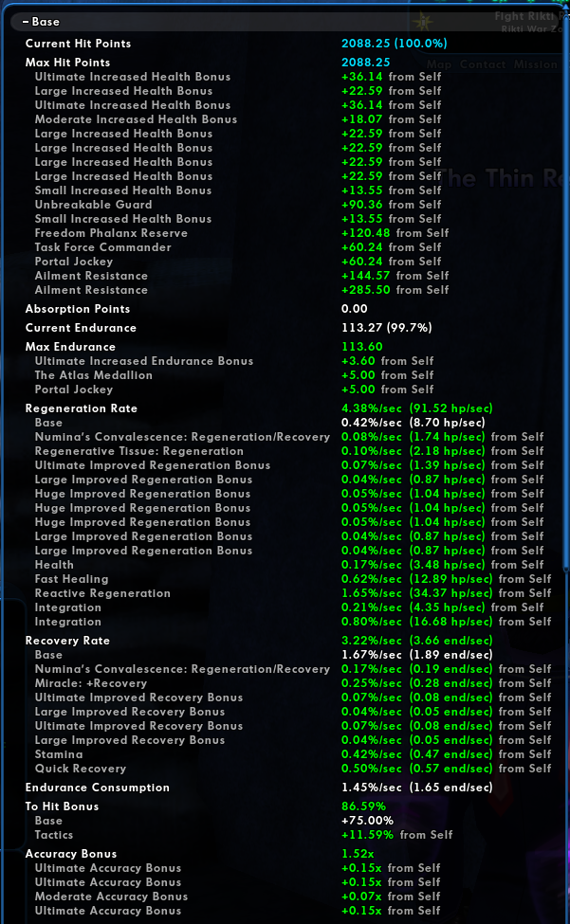Open the Contact tab in background window

[483, 64]
